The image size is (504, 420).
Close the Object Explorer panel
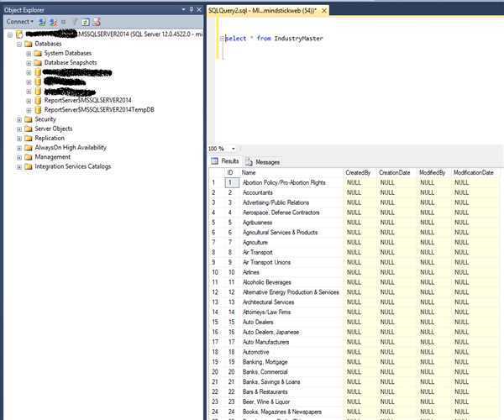click(x=199, y=8)
